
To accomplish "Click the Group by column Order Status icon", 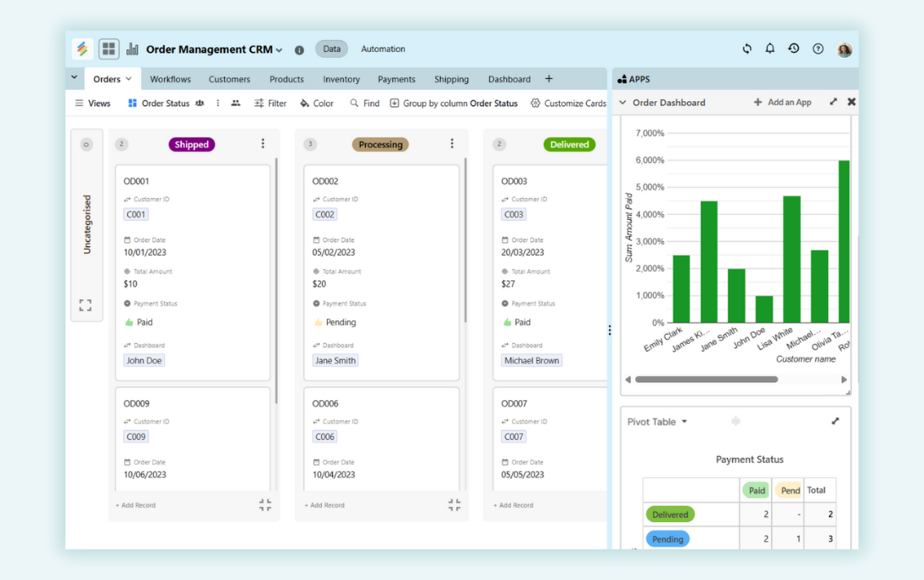I will tap(393, 103).
